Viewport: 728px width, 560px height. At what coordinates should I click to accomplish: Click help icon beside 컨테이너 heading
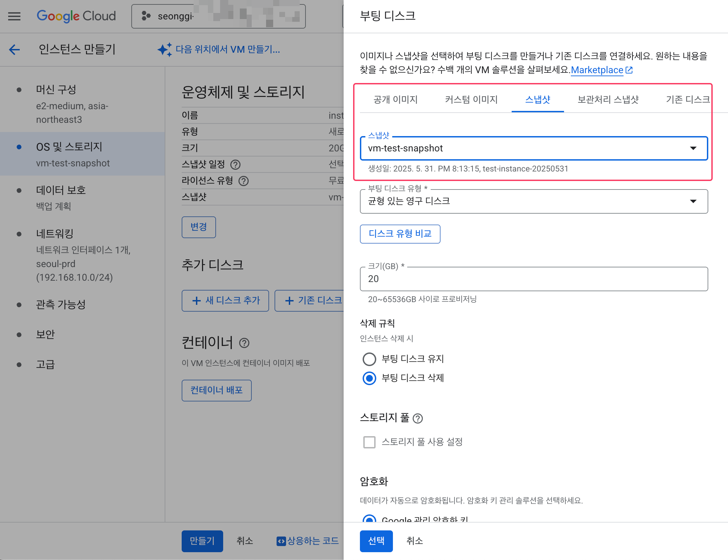click(x=244, y=343)
